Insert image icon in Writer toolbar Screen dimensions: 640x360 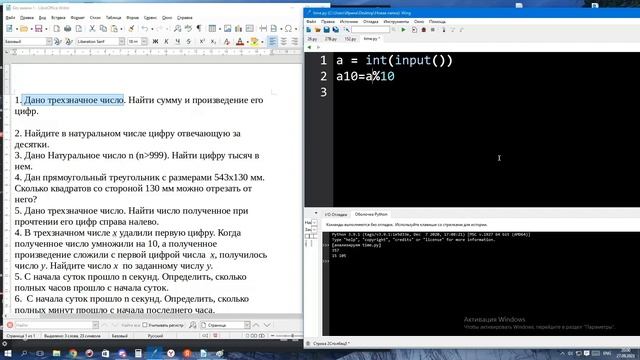coord(227,29)
